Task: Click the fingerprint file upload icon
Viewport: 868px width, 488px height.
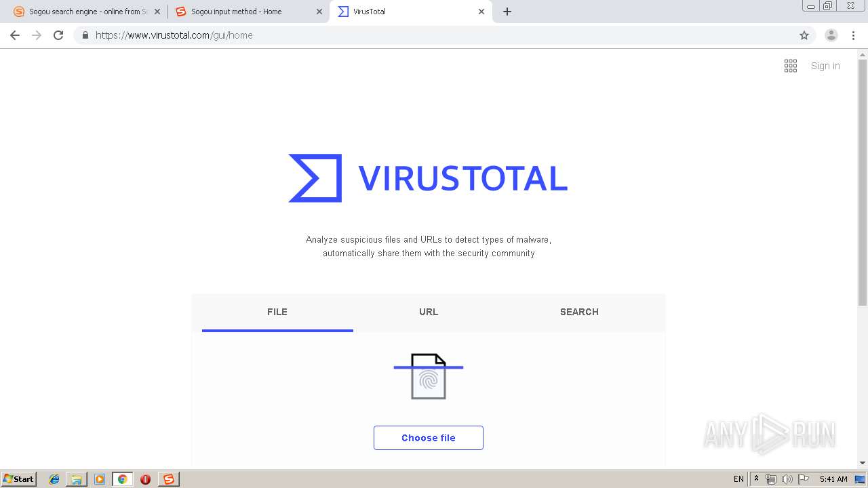Action: [429, 376]
